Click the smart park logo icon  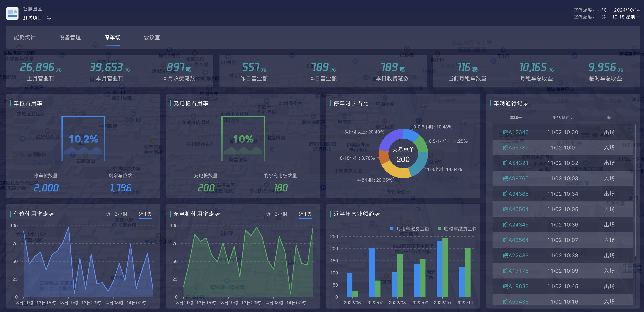click(x=12, y=13)
